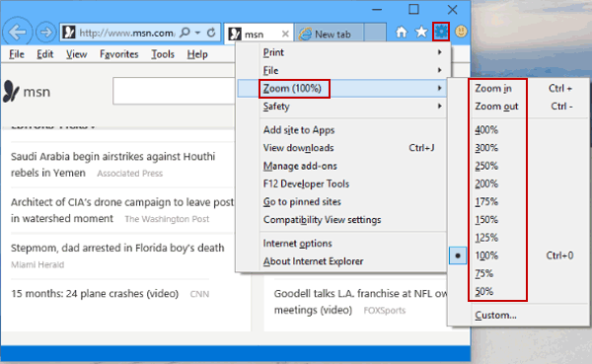Select Zoom (100%) menu entry
This screenshot has width=592, height=364.
coord(341,89)
